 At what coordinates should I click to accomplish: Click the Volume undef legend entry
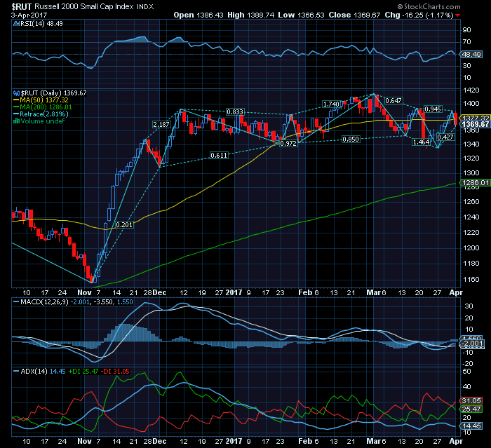[x=42, y=121]
